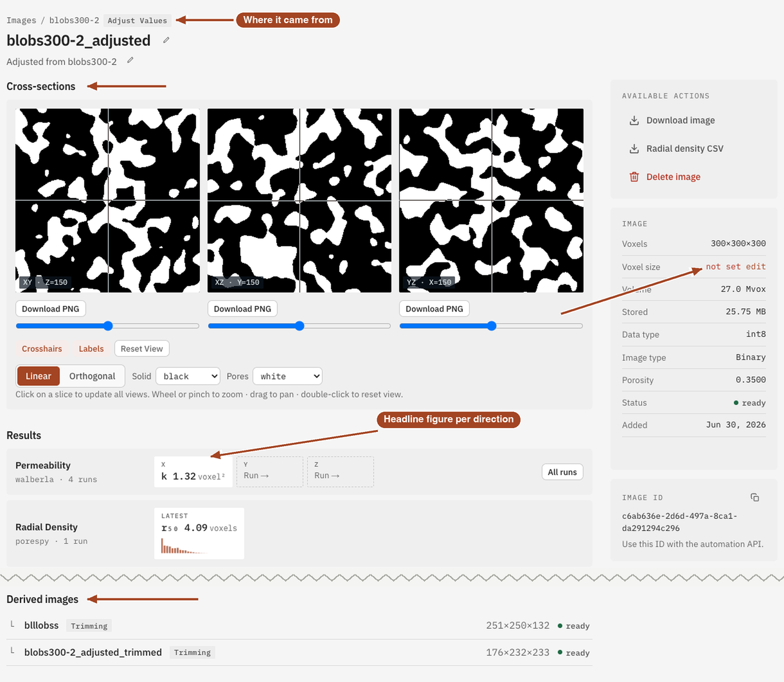
Task: Click the Trimming tag on blllobss row
Action: (89, 625)
